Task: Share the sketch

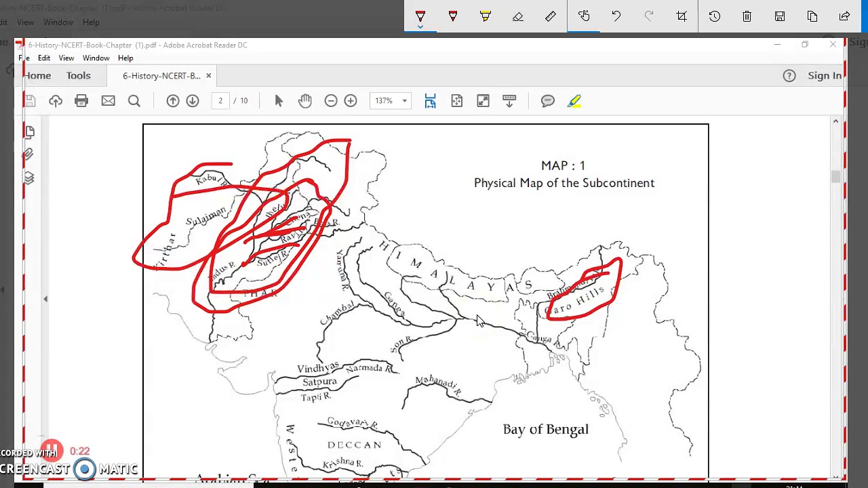Action: 845,16
